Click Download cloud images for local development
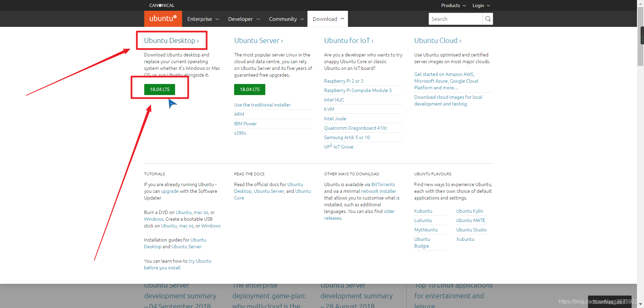Viewport: 644px width, 308px height. (448, 100)
